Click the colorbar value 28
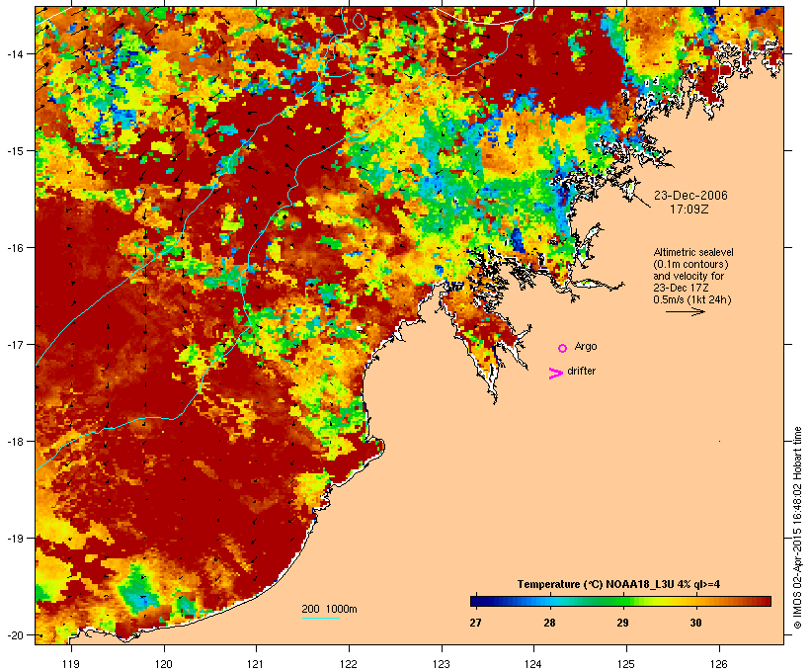Viewport: 810px width, 672px height. click(x=549, y=623)
